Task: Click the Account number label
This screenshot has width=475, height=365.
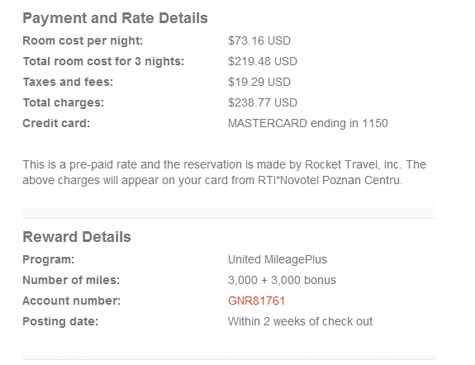Action: tap(72, 301)
